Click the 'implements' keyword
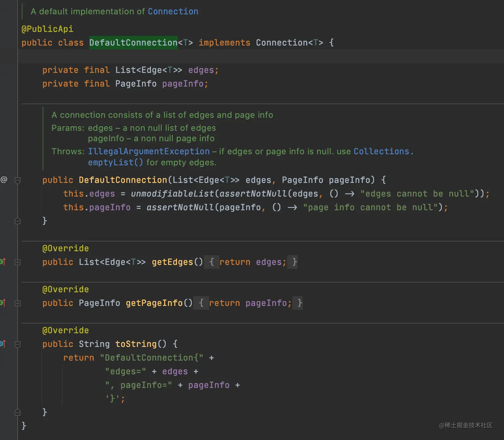 tap(224, 43)
